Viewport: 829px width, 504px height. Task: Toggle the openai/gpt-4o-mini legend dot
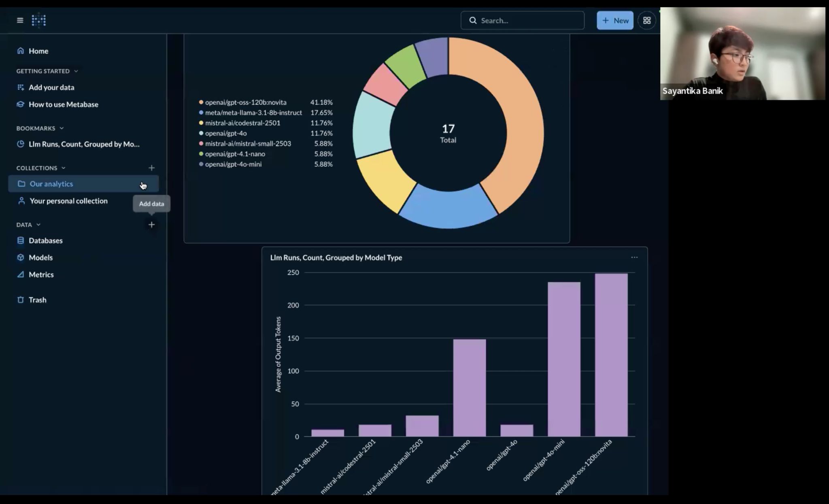point(201,164)
